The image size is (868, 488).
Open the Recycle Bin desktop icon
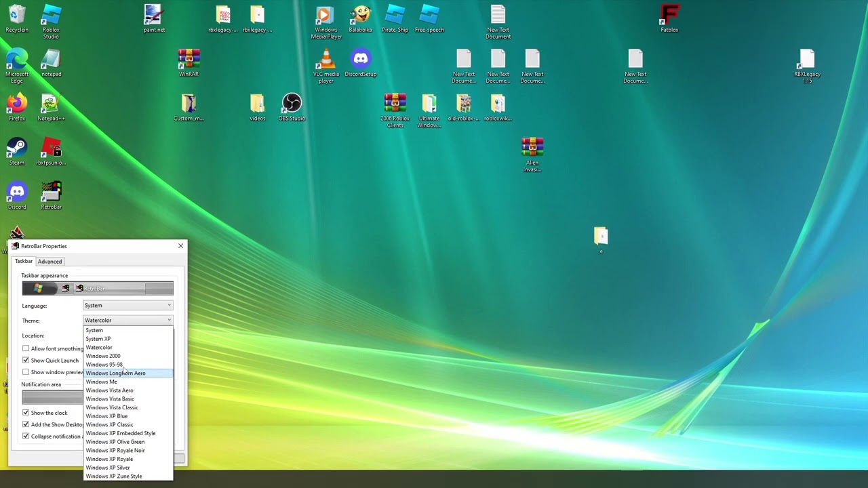click(17, 19)
